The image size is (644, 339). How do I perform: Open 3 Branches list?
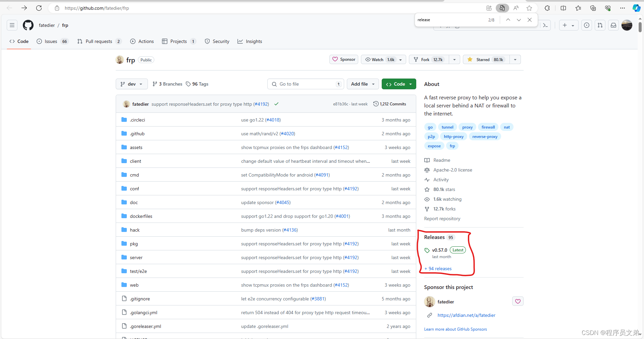click(x=167, y=84)
